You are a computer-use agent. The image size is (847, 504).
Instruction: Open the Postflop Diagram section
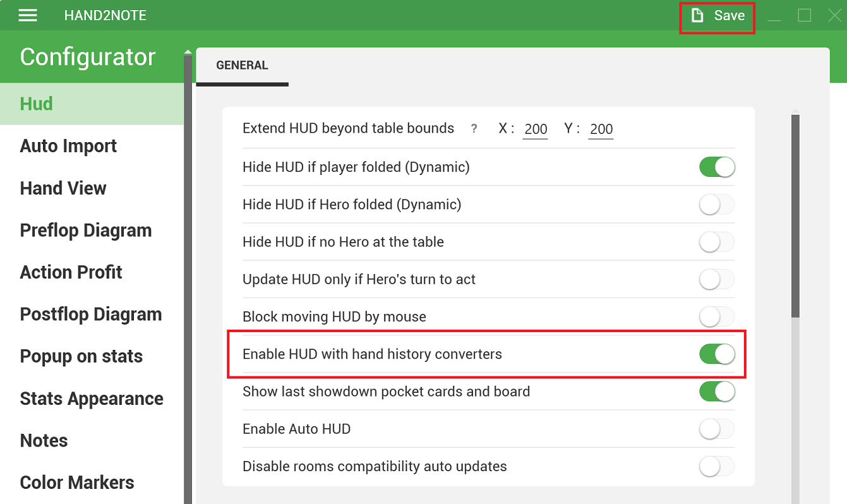coord(92,315)
